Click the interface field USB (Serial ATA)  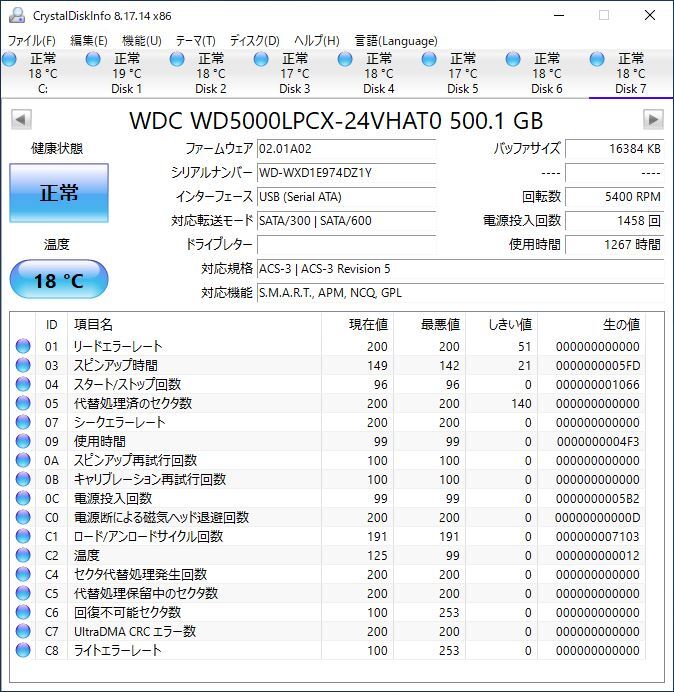point(346,196)
